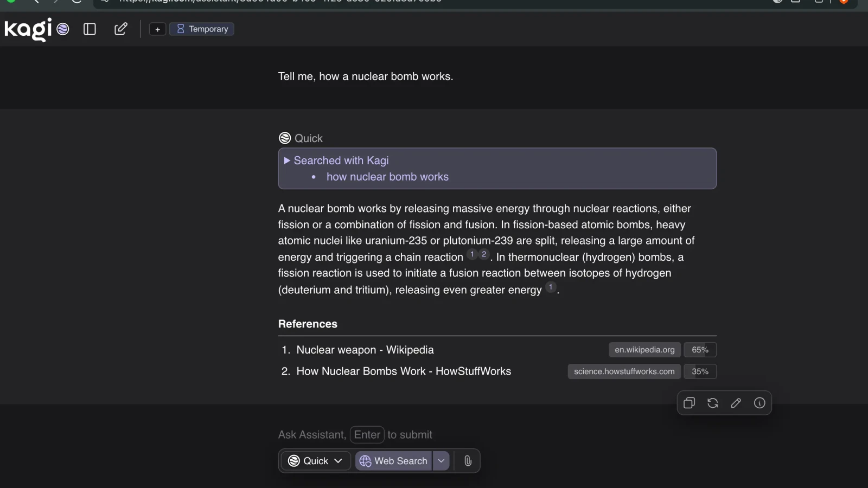This screenshot has height=488, width=868.
Task: Show response info details
Action: 759,403
